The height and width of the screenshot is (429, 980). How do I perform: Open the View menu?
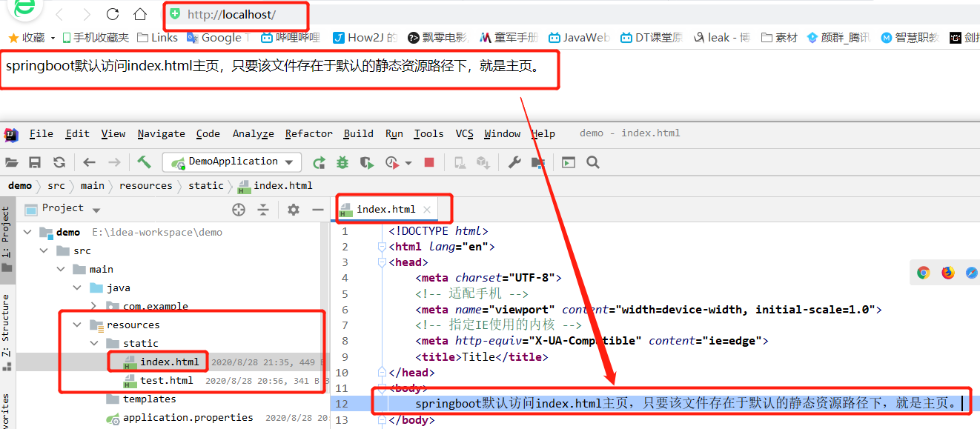[x=113, y=133]
